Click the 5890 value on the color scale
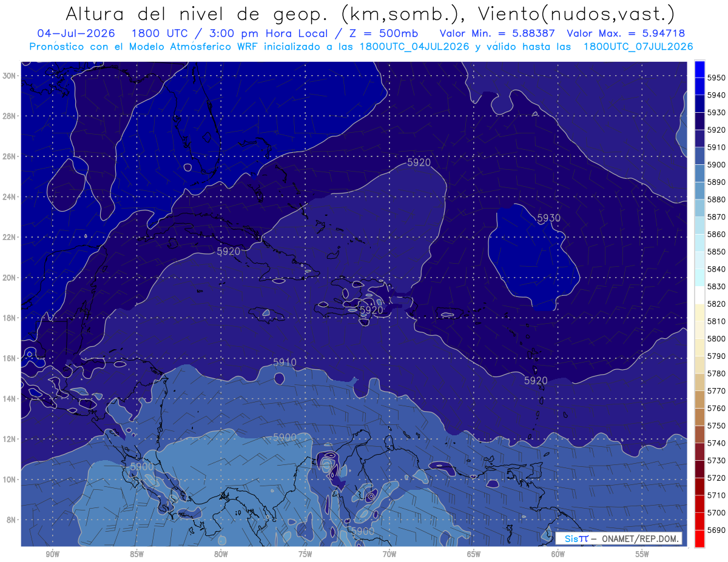The height and width of the screenshot is (562, 728). coord(716,182)
